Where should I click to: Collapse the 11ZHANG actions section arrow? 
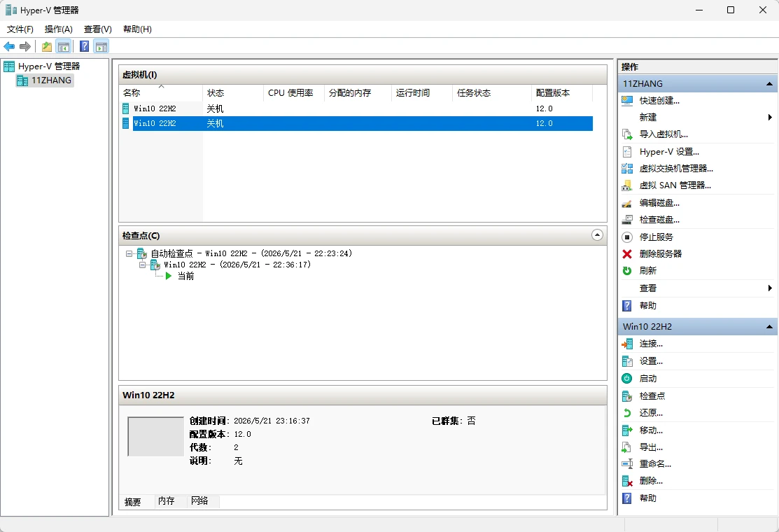pos(769,84)
